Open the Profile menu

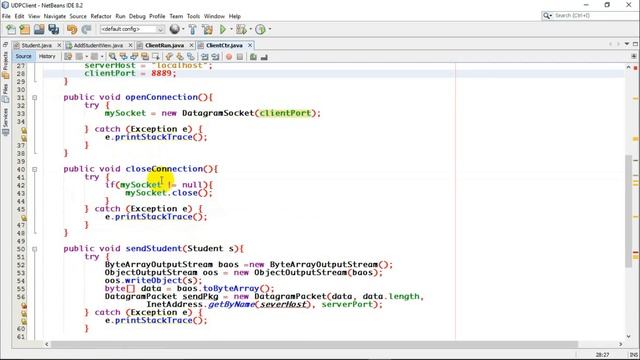(157, 16)
